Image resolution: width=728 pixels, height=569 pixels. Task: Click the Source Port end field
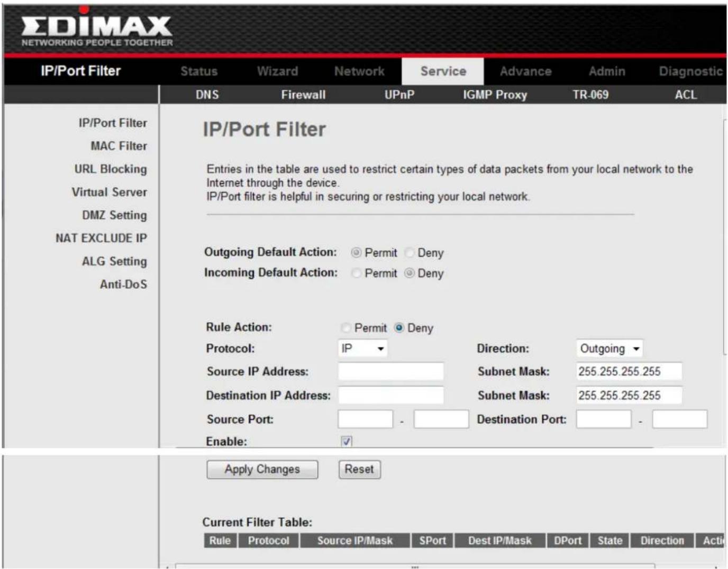pyautogui.click(x=441, y=419)
